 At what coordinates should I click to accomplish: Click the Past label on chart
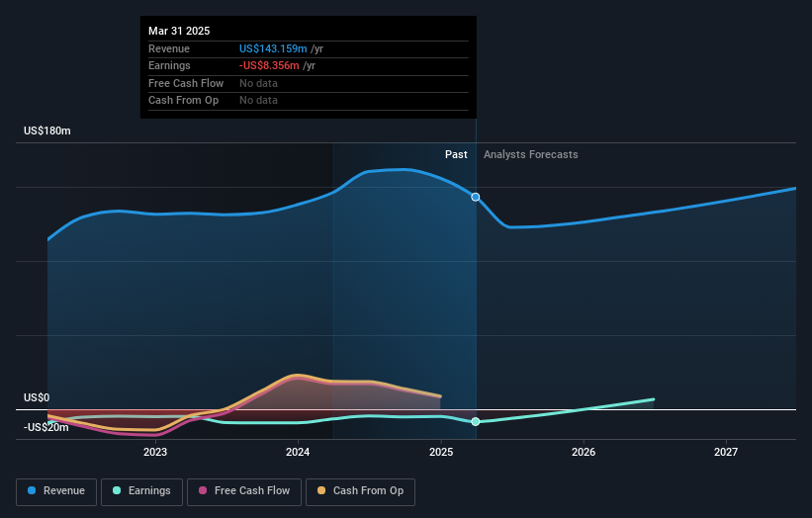click(x=456, y=155)
